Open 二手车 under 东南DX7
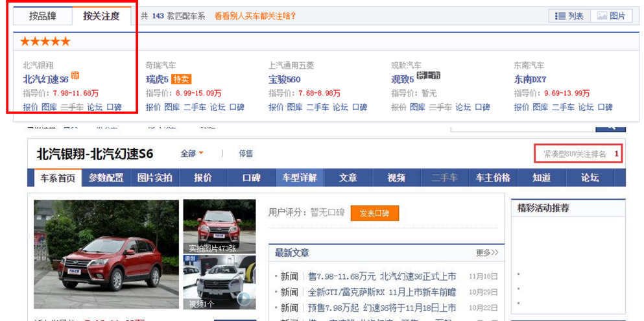Screen dimensions: 644x321 (563, 107)
